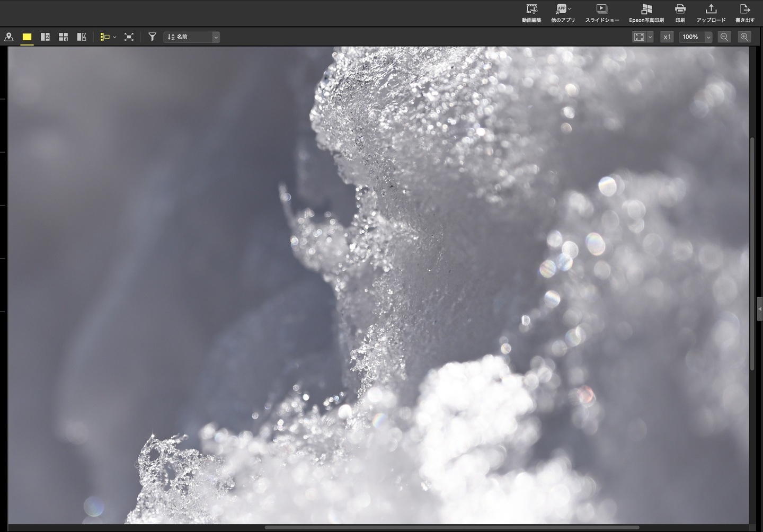Switch to 2-image comparison view
Viewport: 763px width, 532px height.
click(x=45, y=37)
